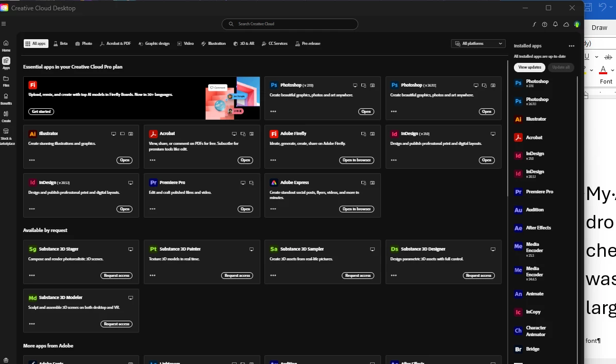616x364 pixels.
Task: Open the hamburger menu in Creative Cloud
Action: 4,24
